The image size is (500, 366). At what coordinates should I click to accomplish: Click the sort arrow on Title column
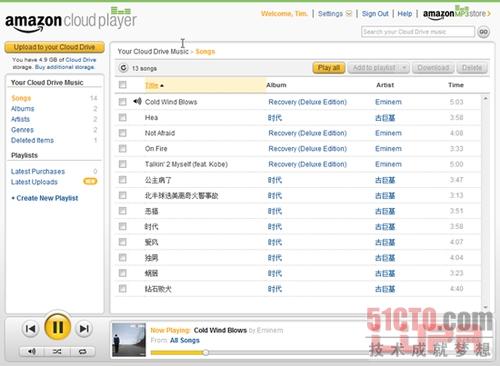(x=162, y=86)
